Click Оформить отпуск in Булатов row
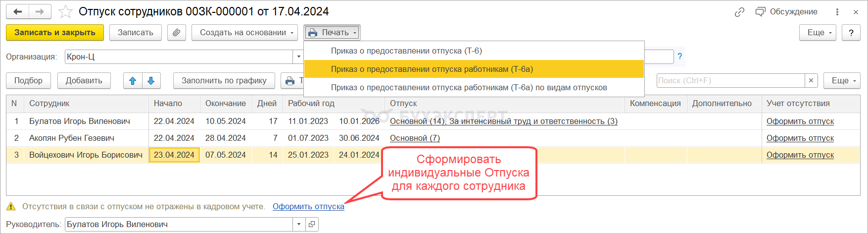Screen dimensions: 868x234 point(800,121)
